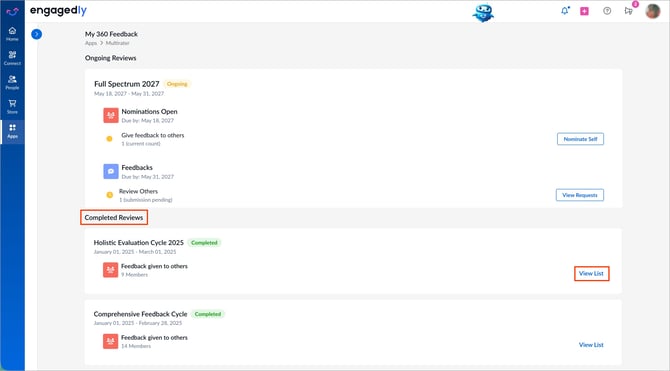Click Completed badge of Comprehensive Feedback Cycle
Viewport: 670px width, 371px height.
[x=208, y=314]
